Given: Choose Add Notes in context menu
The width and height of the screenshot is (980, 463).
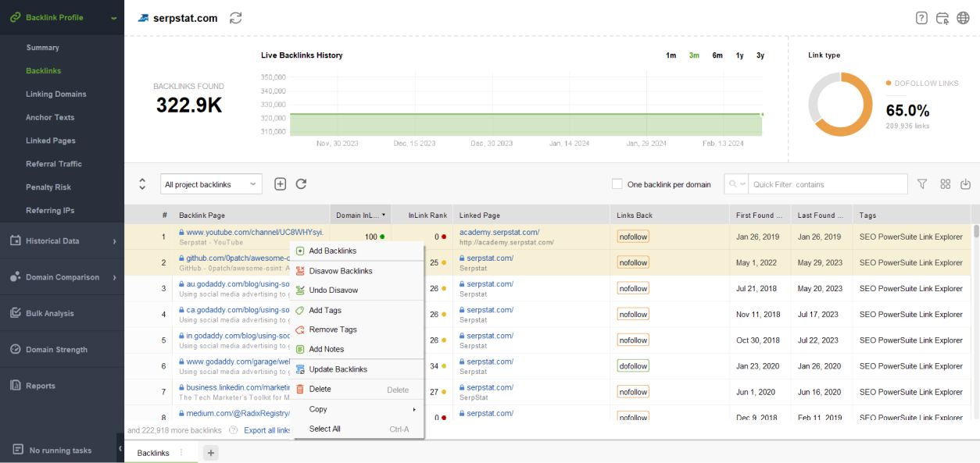Looking at the screenshot, I should click(x=357, y=349).
